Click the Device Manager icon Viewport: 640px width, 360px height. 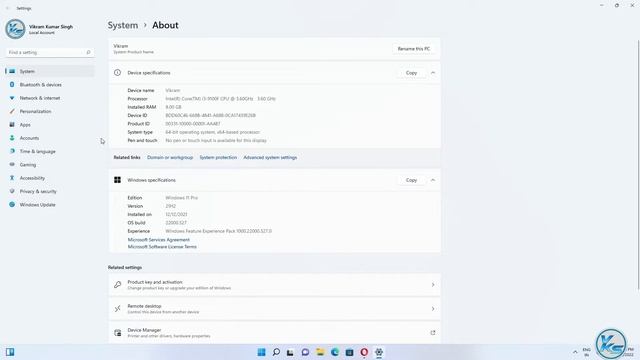pos(118,333)
